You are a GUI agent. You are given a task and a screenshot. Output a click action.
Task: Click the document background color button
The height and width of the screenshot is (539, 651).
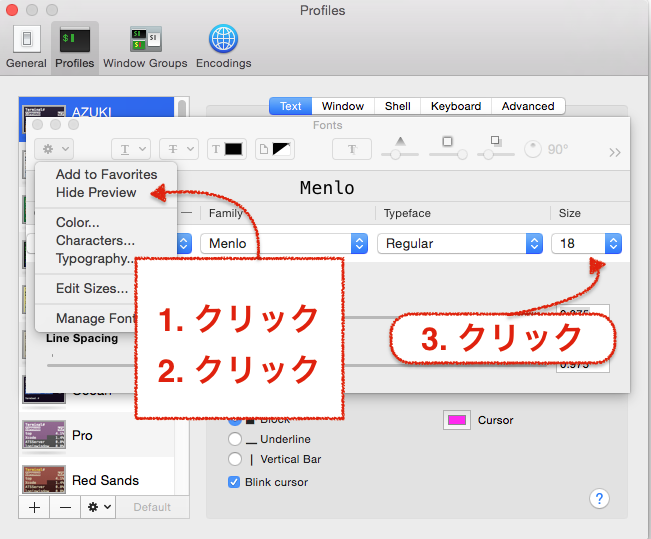pos(275,149)
